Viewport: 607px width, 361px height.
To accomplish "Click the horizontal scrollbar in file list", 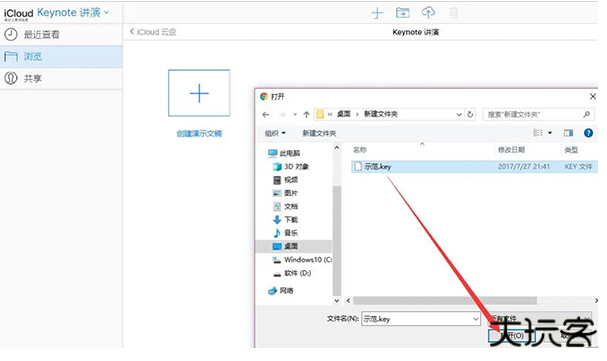I will 445,301.
